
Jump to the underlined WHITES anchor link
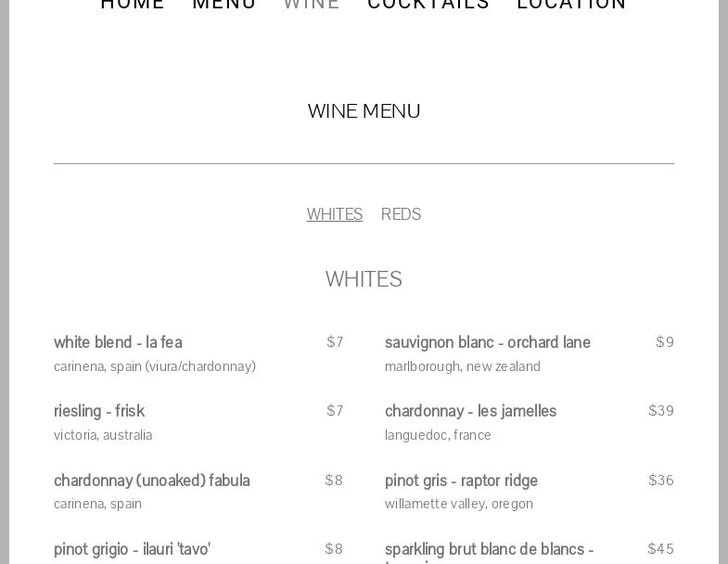pyautogui.click(x=335, y=214)
